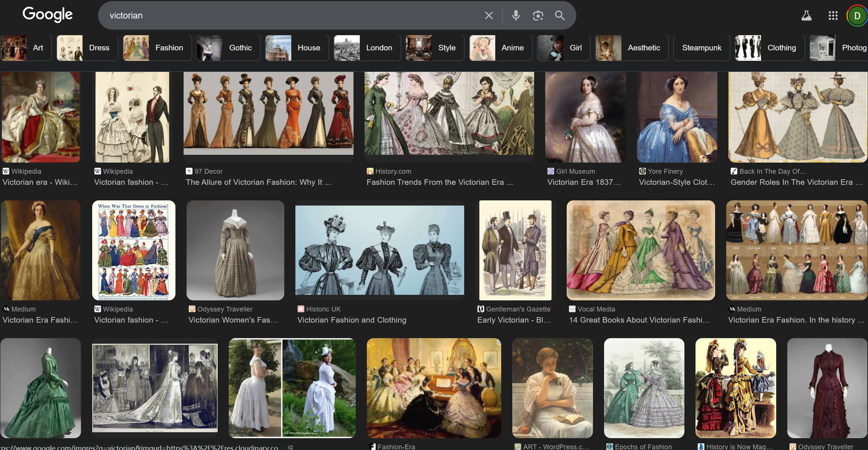Select the Aesthetic filter chip

[631, 48]
